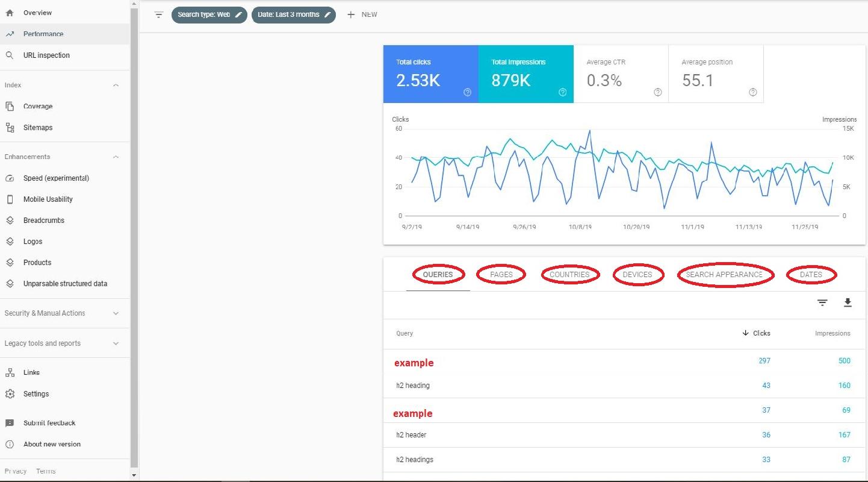Sort the table by Clicks column header

click(757, 333)
